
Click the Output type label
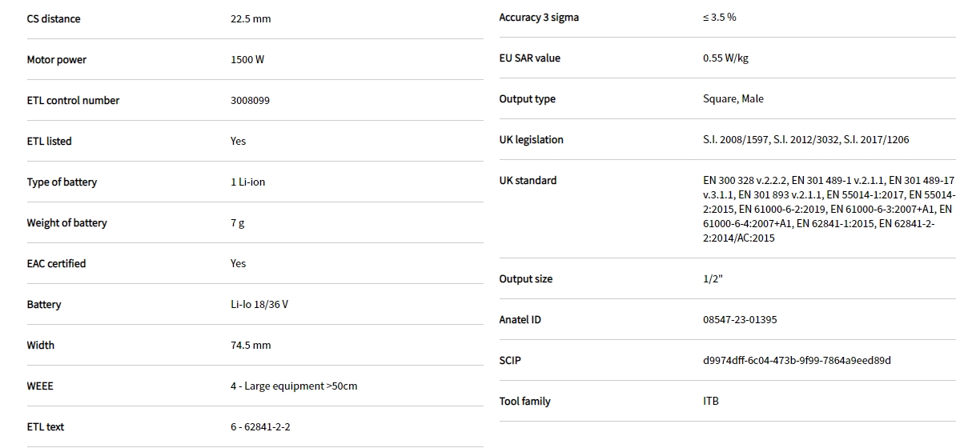(x=527, y=99)
